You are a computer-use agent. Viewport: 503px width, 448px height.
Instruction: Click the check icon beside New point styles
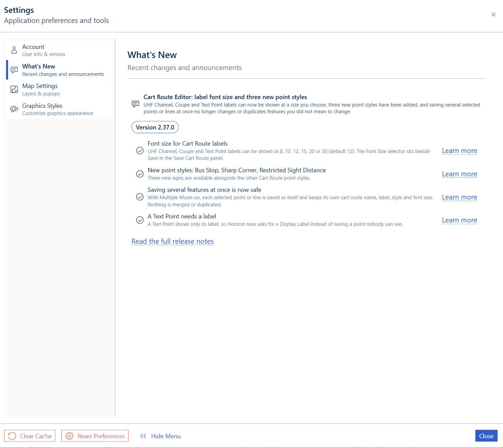coord(140,174)
